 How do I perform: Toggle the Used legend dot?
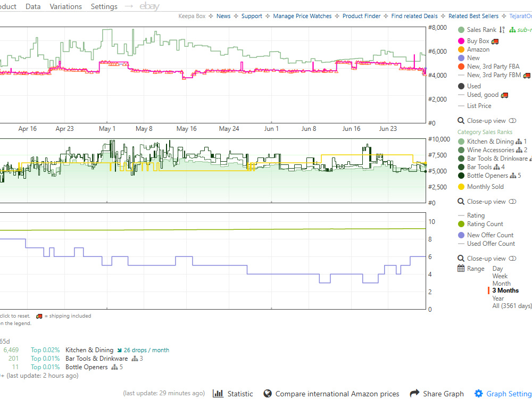click(x=461, y=86)
